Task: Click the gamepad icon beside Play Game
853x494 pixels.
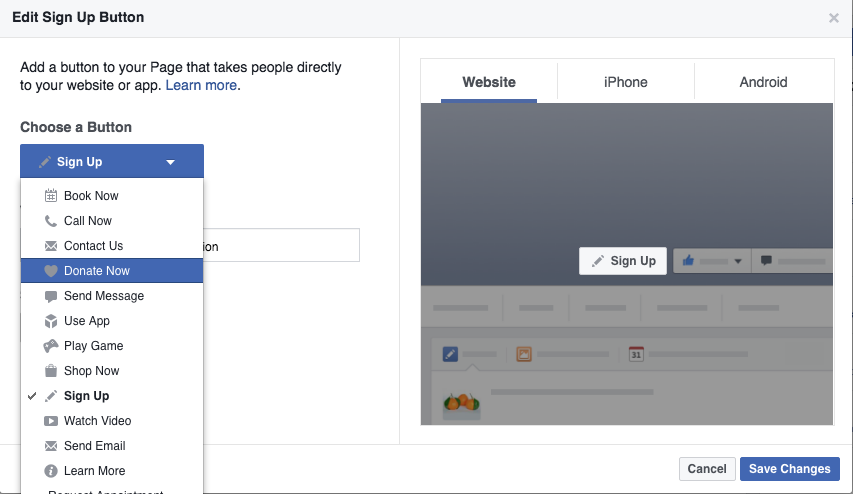Action: (51, 346)
